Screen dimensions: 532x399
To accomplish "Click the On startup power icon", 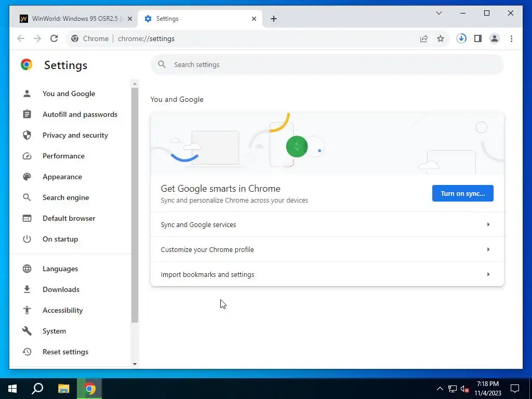I will [27, 239].
